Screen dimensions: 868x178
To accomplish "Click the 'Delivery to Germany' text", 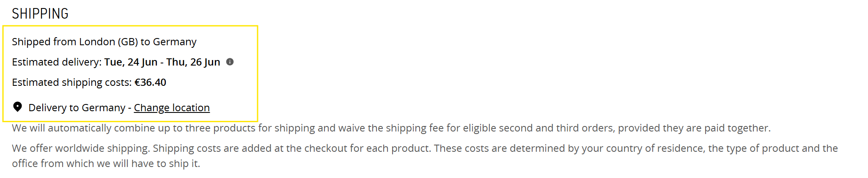I will point(77,108).
